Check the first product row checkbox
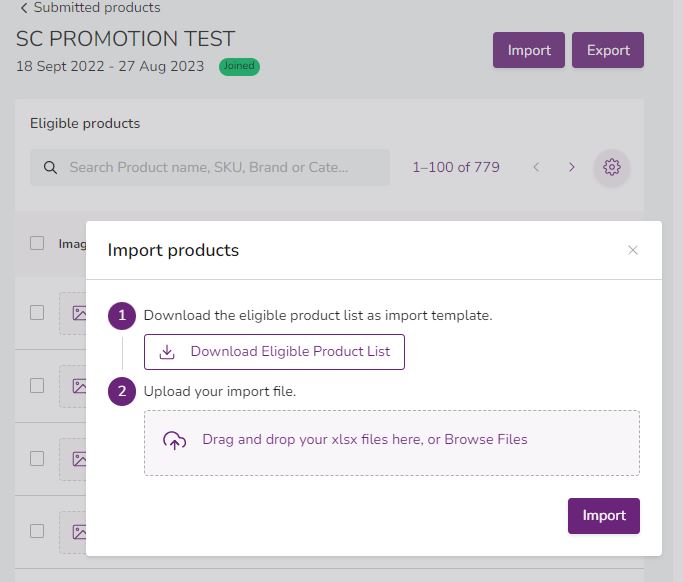683x582 pixels. point(37,313)
